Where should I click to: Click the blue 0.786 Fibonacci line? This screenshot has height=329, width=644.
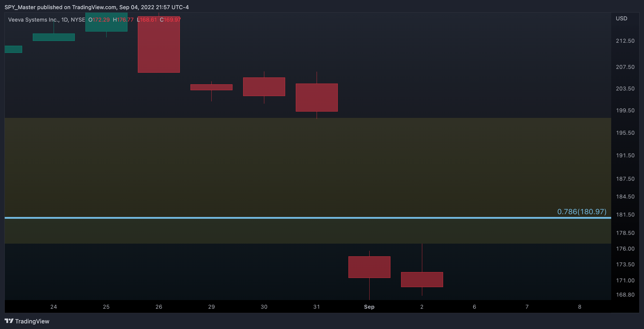308,218
